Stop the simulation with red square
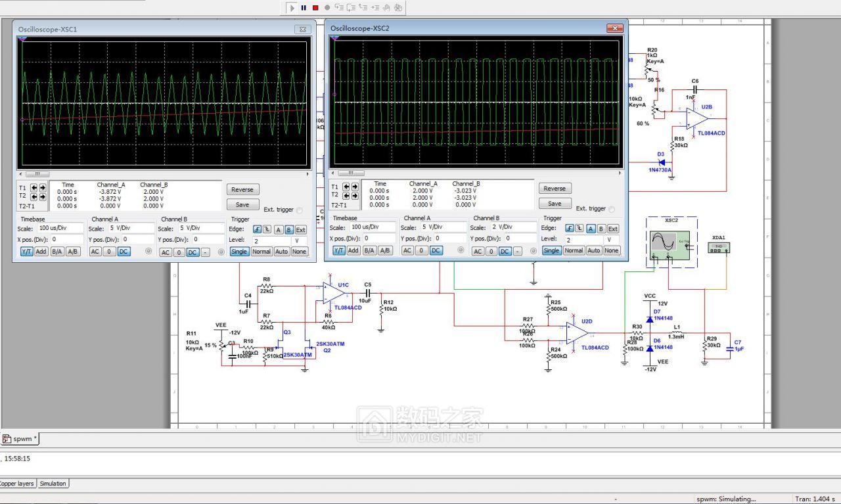Image resolution: width=841 pixels, height=504 pixels. click(315, 8)
